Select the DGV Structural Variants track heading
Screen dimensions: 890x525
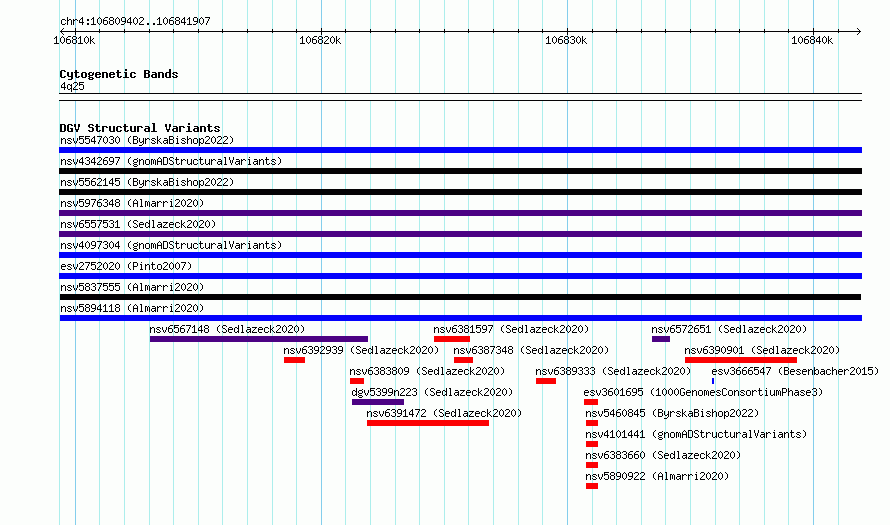140,128
